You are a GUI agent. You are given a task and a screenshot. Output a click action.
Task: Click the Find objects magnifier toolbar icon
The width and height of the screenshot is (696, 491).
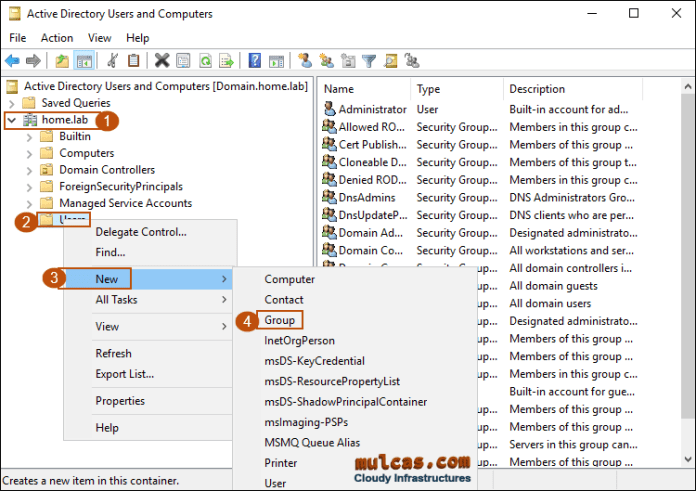[x=391, y=60]
